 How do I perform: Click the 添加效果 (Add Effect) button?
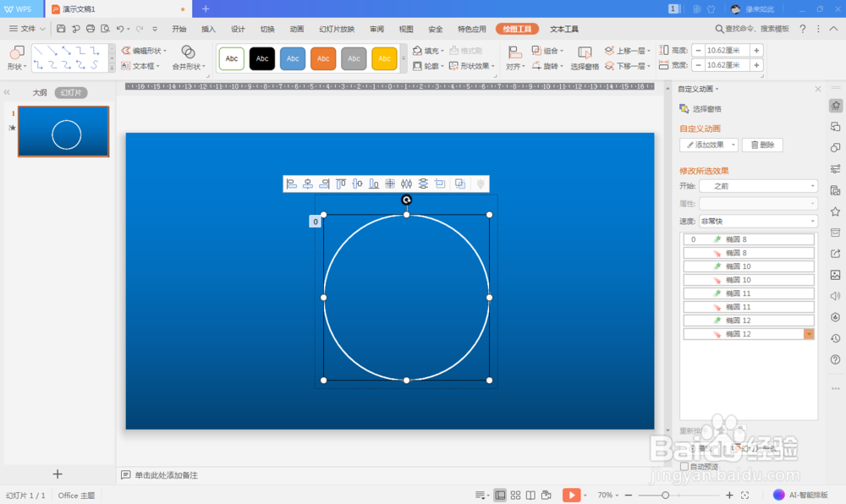tap(708, 145)
